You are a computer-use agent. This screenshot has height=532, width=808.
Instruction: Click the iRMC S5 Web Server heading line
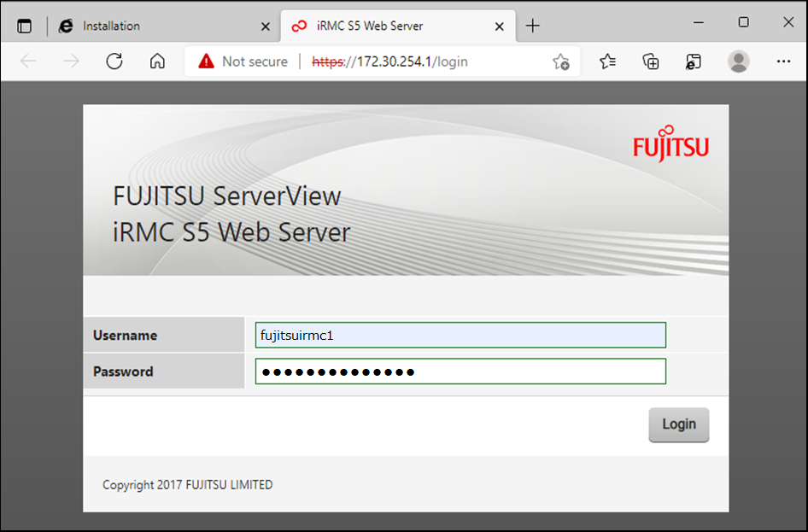pyautogui.click(x=231, y=232)
